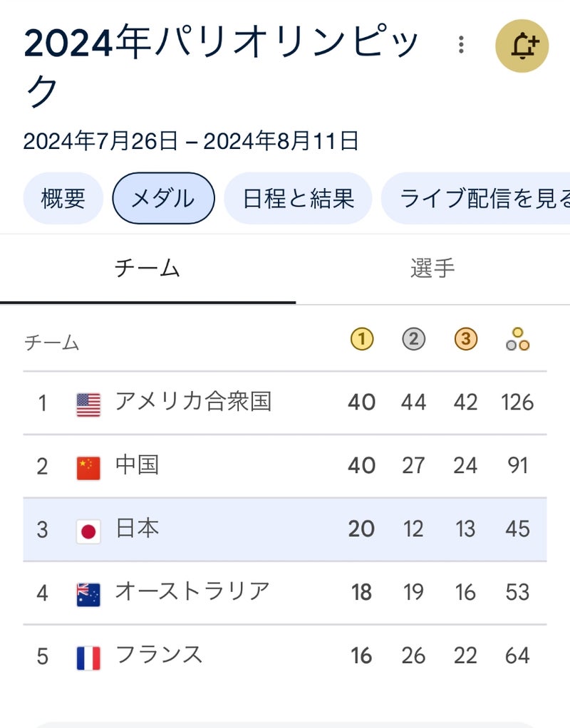Image resolution: width=570 pixels, height=728 pixels.
Task: Switch to the 選手 tab
Action: click(432, 269)
